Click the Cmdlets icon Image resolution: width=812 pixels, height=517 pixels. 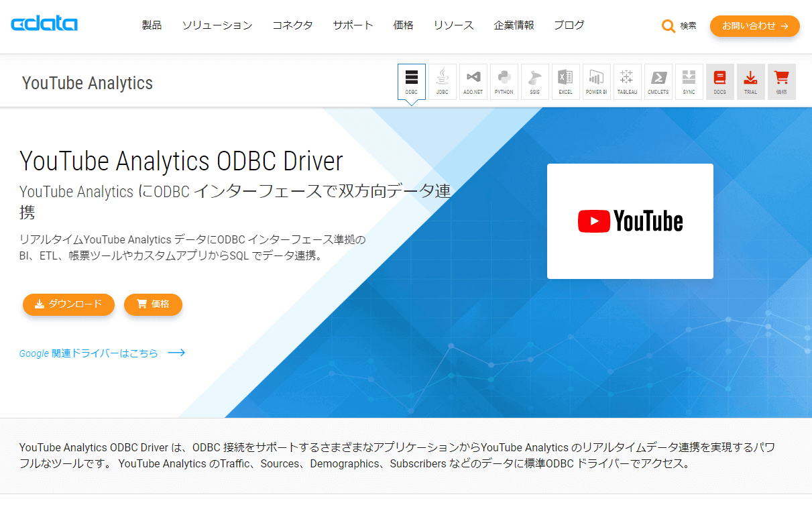pos(658,80)
